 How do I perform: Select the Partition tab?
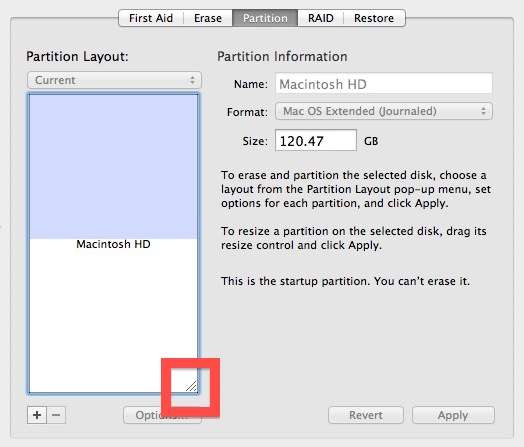(265, 18)
